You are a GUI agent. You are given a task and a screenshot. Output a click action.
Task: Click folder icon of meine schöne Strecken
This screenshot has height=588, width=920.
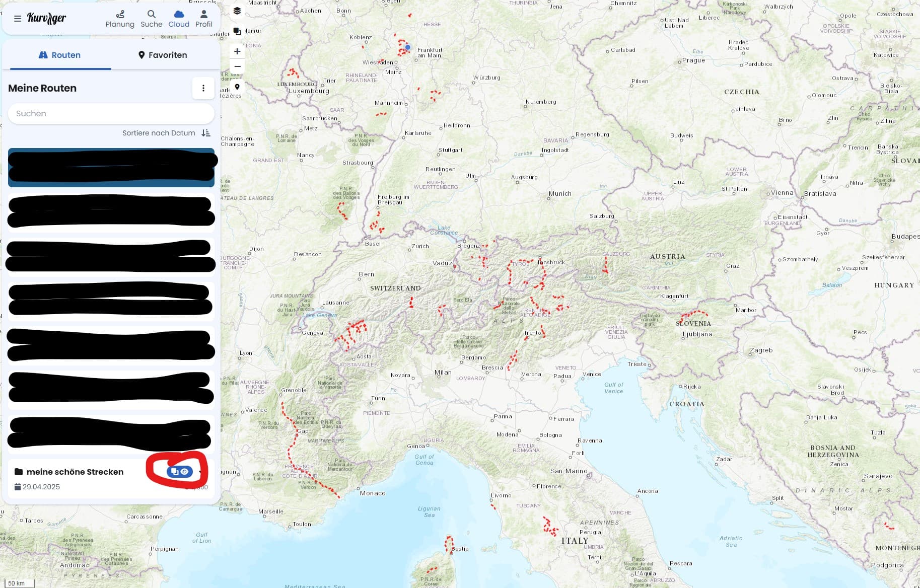pos(19,472)
